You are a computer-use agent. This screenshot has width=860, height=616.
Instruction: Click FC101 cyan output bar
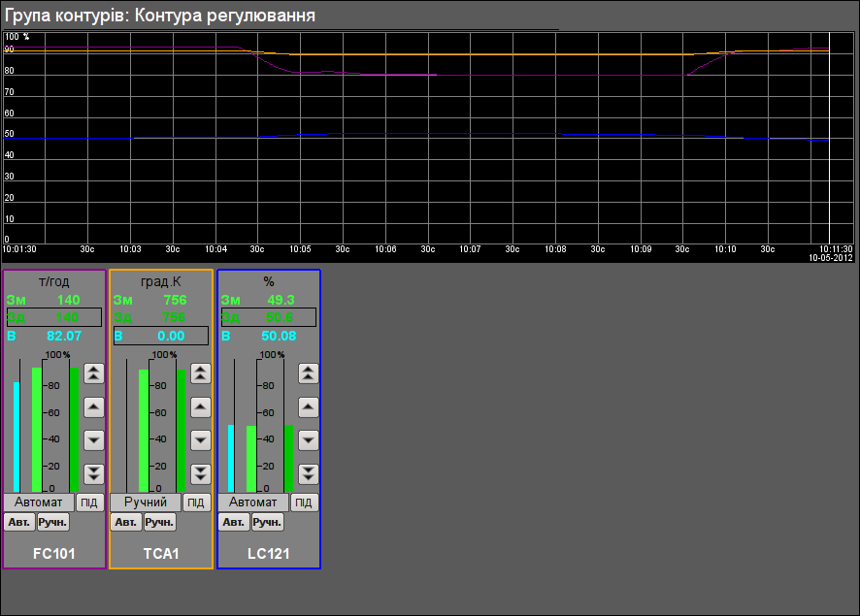click(x=17, y=437)
